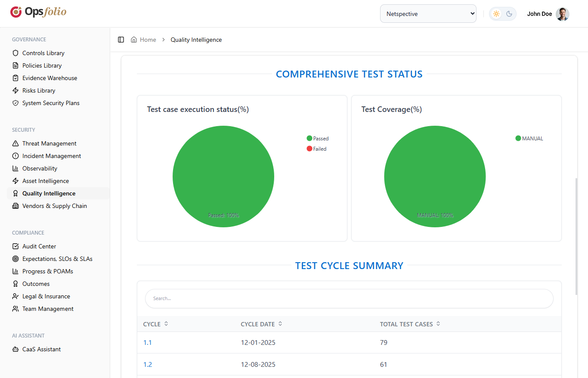Open the Vendors & Supply Chain icon
The width and height of the screenshot is (588, 378).
[x=15, y=206]
